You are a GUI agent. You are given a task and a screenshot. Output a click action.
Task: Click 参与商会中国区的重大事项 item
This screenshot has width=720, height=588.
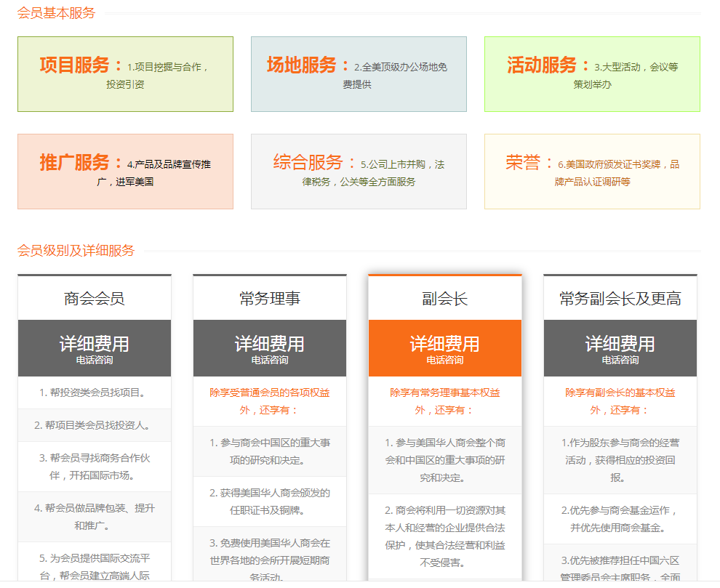point(270,451)
